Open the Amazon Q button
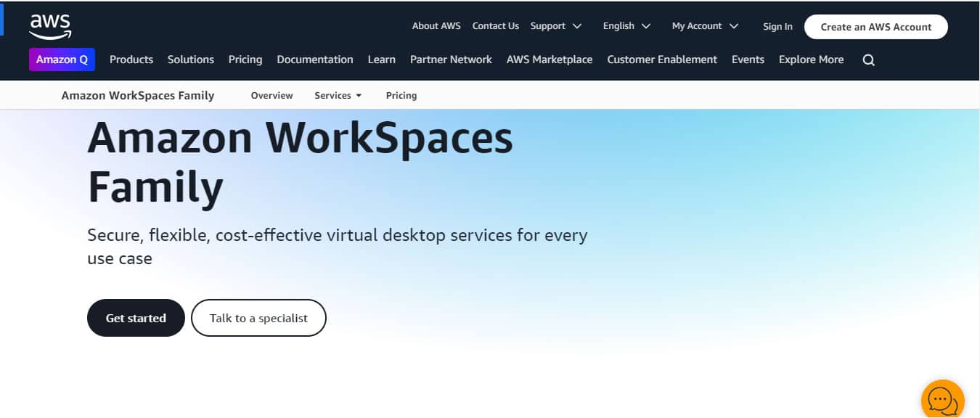 click(62, 60)
